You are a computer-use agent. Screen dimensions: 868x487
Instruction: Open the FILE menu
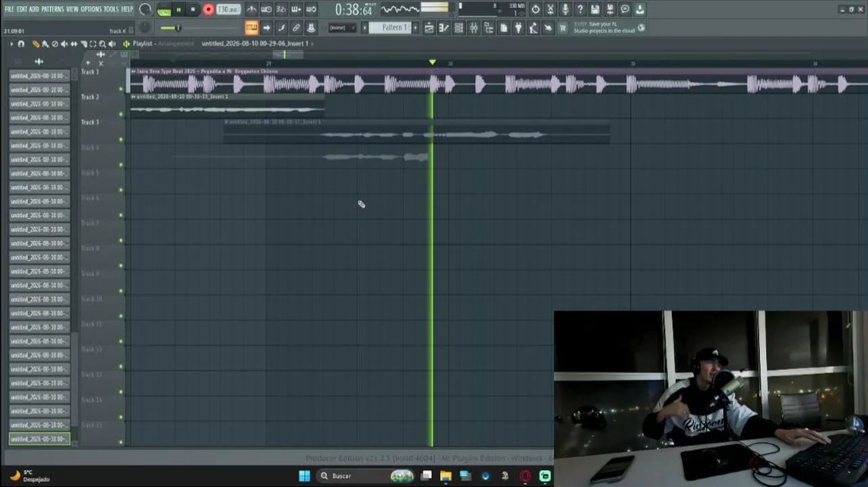[x=9, y=9]
